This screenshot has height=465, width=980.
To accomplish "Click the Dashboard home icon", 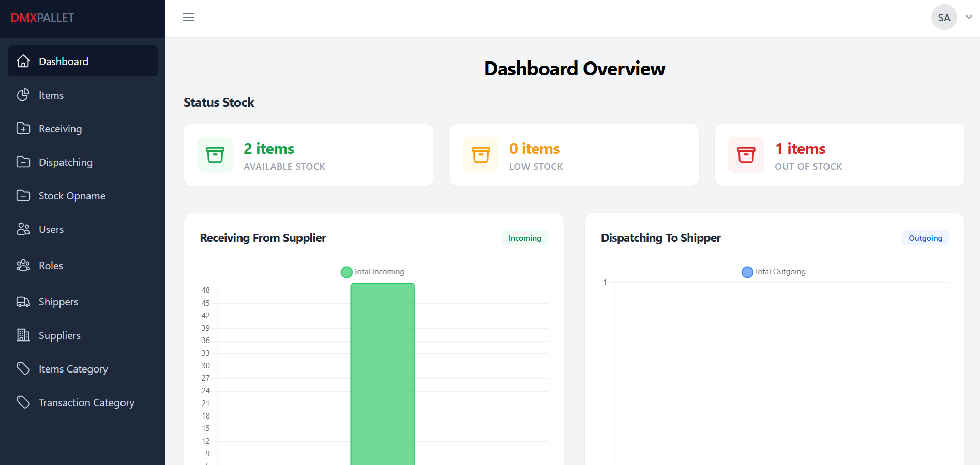I will click(23, 61).
